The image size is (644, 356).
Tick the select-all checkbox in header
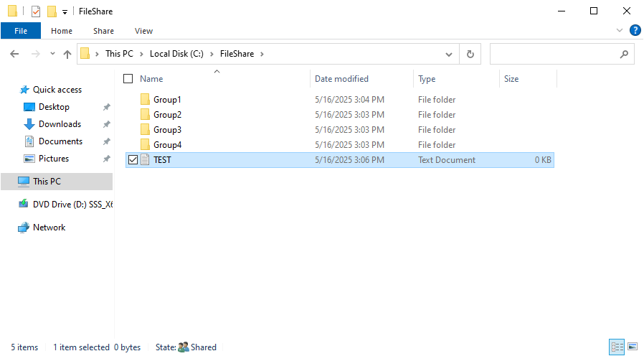tap(128, 78)
